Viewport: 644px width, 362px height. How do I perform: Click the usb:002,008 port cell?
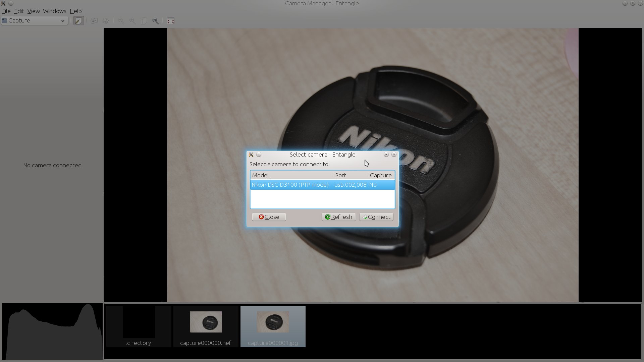[350, 185]
